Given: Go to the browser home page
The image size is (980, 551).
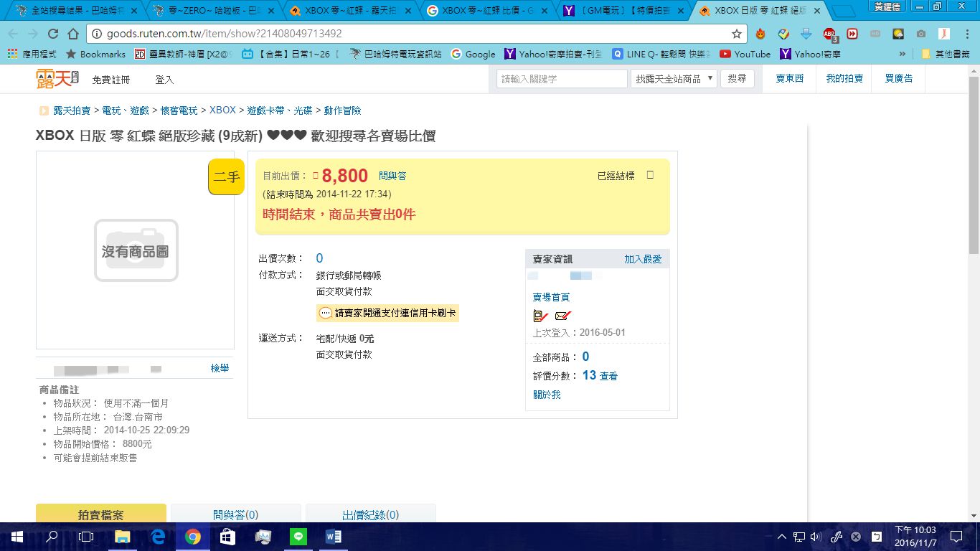Looking at the screenshot, I should [x=73, y=34].
